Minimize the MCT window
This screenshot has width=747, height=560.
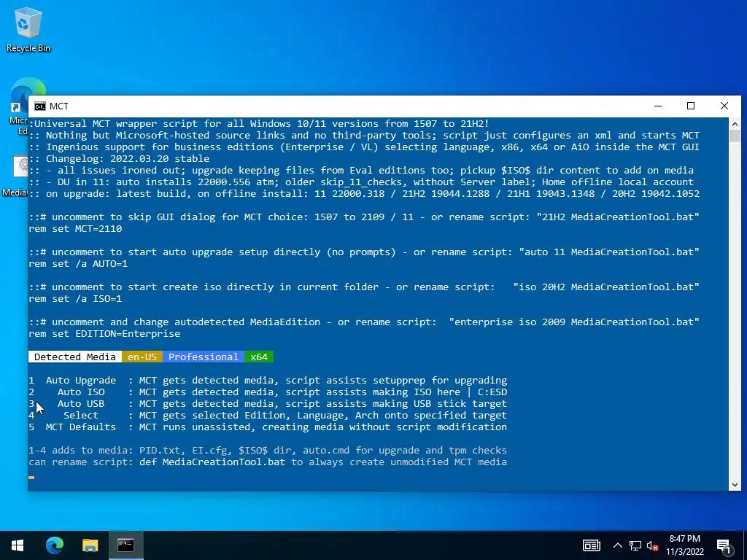pos(658,106)
